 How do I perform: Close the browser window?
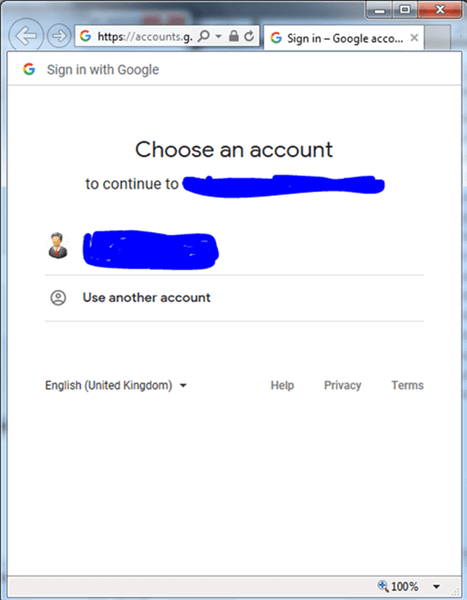tap(440, 10)
